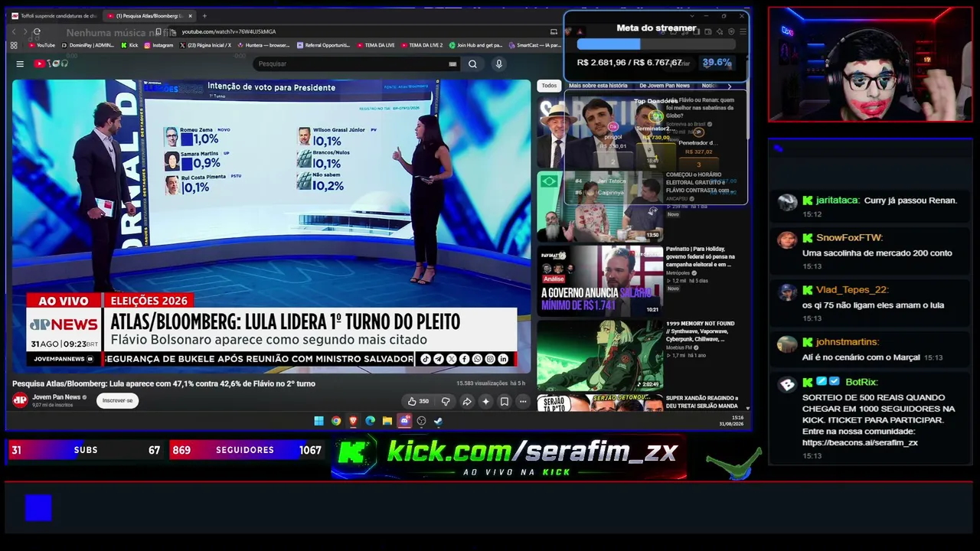Open the TEMA DA LIVE 2 bookmark
The image size is (980, 551).
coord(422,45)
